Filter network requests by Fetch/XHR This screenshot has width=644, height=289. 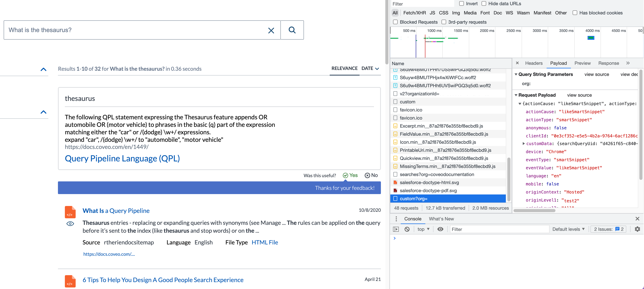(x=414, y=13)
